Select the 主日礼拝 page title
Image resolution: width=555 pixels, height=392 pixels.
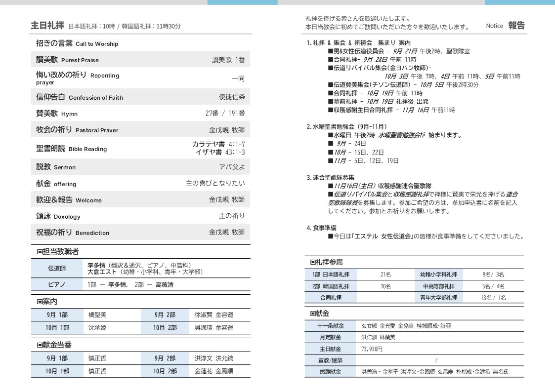(47, 26)
